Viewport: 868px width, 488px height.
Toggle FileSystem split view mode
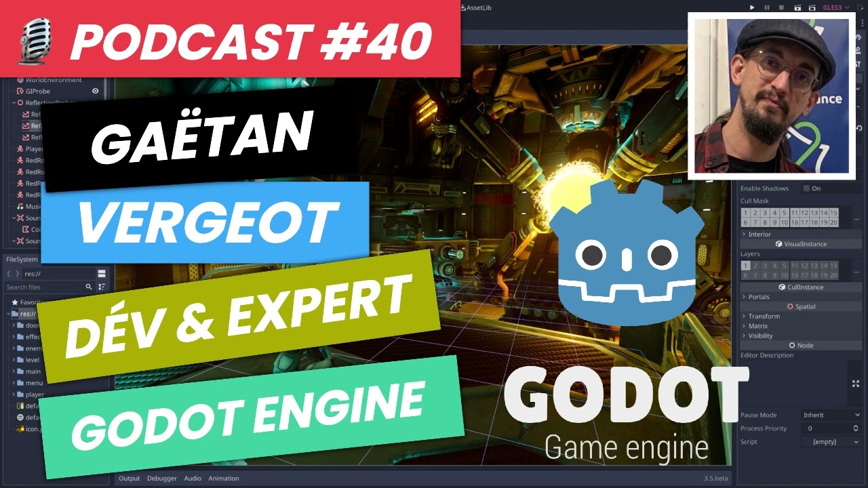point(102,273)
